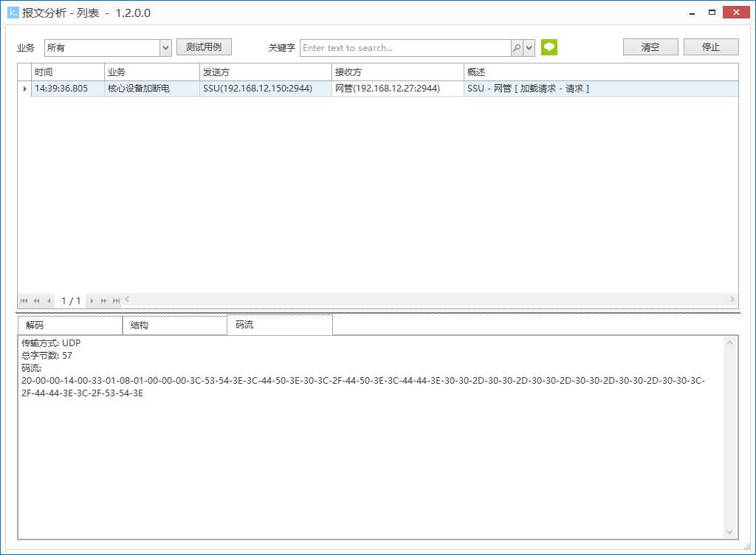Select the cell 网管(192.168.12.27:2944)
Image resolution: width=756 pixels, height=555 pixels.
pos(398,89)
